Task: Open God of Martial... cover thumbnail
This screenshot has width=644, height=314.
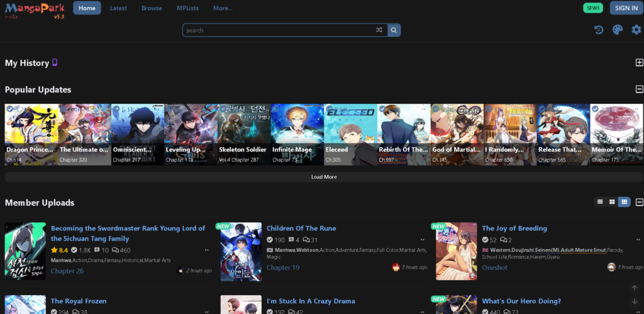Action: pyautogui.click(x=457, y=135)
